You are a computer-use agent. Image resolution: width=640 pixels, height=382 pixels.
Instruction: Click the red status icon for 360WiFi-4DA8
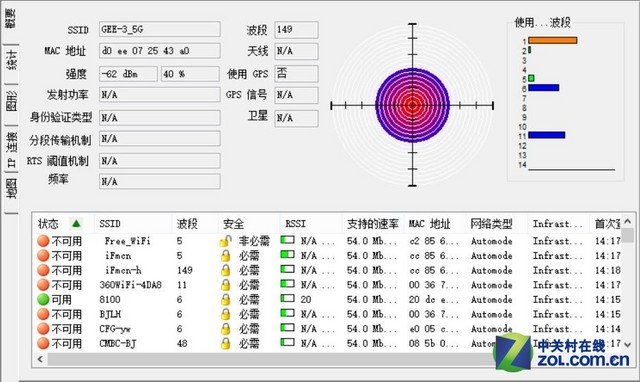pyautogui.click(x=43, y=285)
